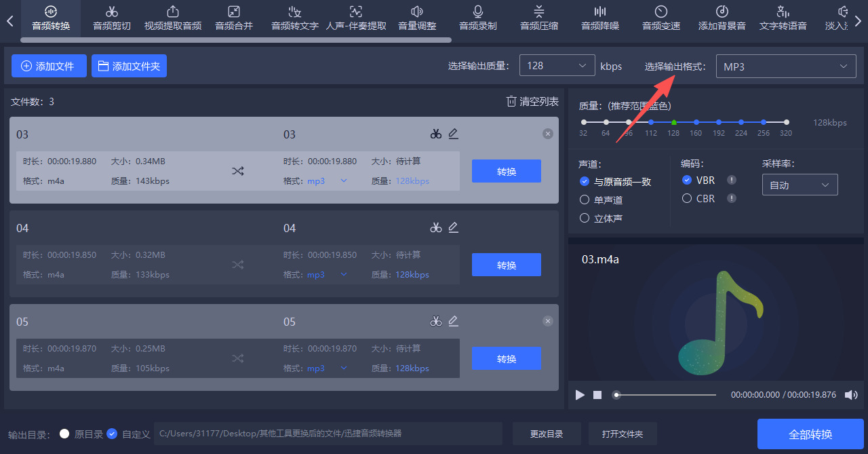This screenshot has height=454, width=868.
Task: Rename file 05 with pencil icon
Action: pyautogui.click(x=454, y=321)
